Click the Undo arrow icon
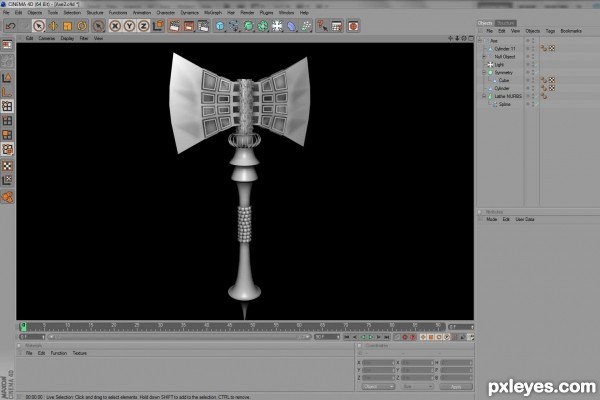 [10, 26]
